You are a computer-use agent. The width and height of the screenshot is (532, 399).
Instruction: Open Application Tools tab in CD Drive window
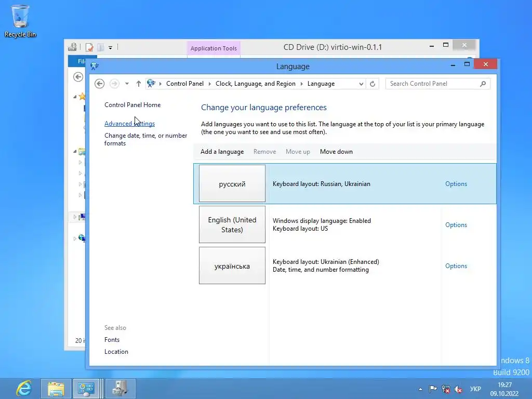(x=214, y=48)
